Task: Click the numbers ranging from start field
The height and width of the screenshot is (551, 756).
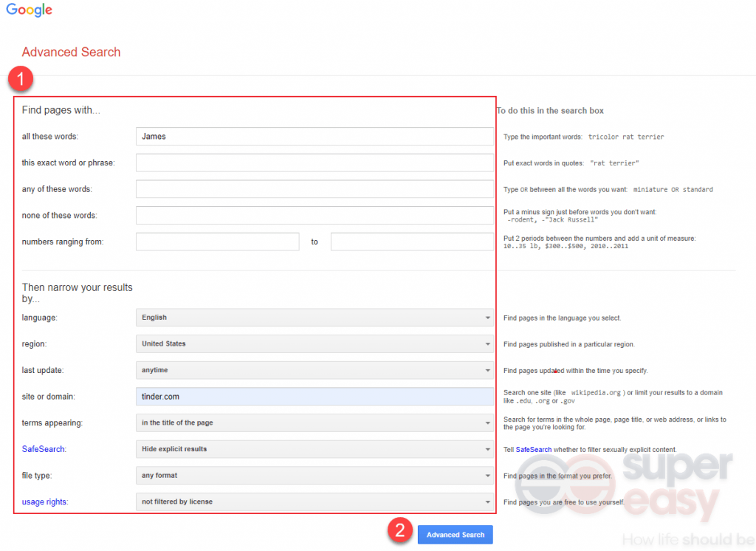Action: [218, 242]
